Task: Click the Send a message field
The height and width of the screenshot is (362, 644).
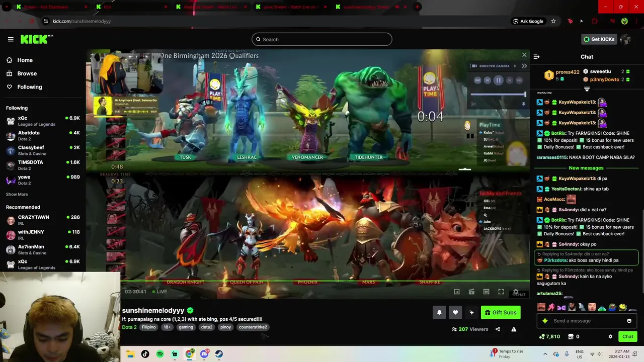Action: coord(586,321)
